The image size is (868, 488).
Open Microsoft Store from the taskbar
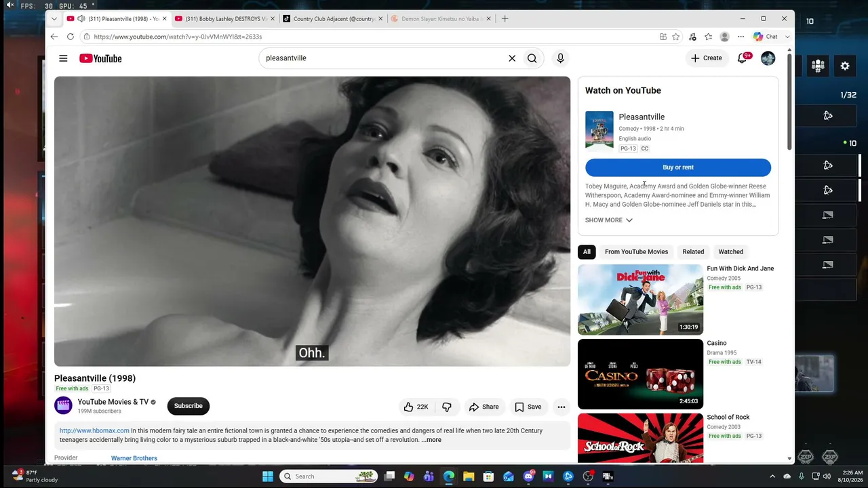pyautogui.click(x=488, y=476)
